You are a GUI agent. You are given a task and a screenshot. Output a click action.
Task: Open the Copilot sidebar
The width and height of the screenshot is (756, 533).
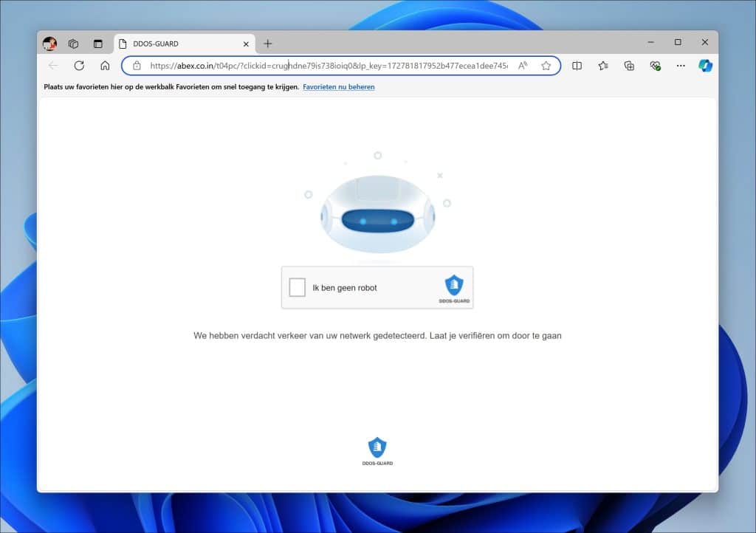click(706, 66)
